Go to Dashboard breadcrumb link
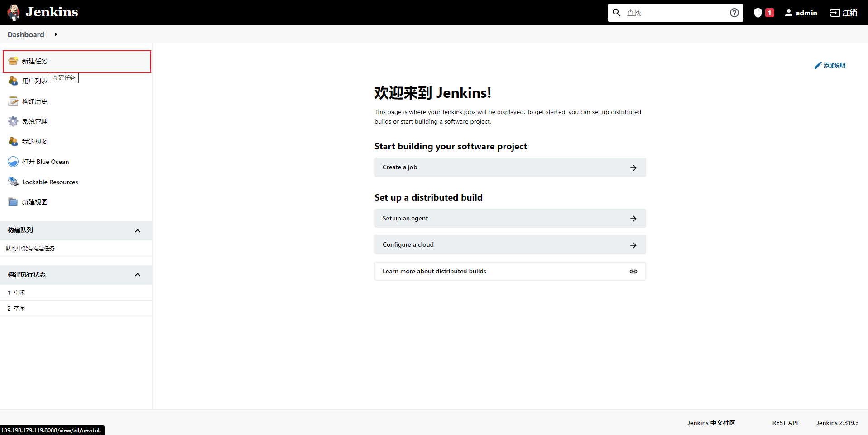 pyautogui.click(x=26, y=34)
